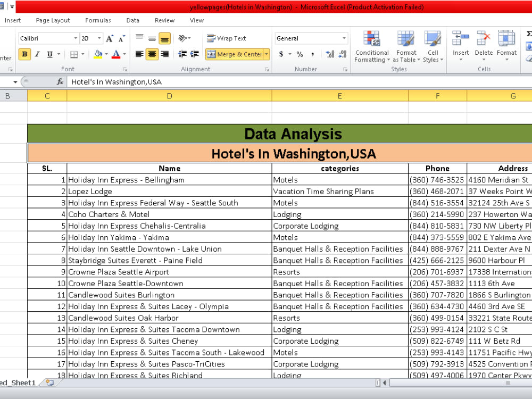Click the Format cells icon
The height and width of the screenshot is (399, 532).
(x=506, y=38)
